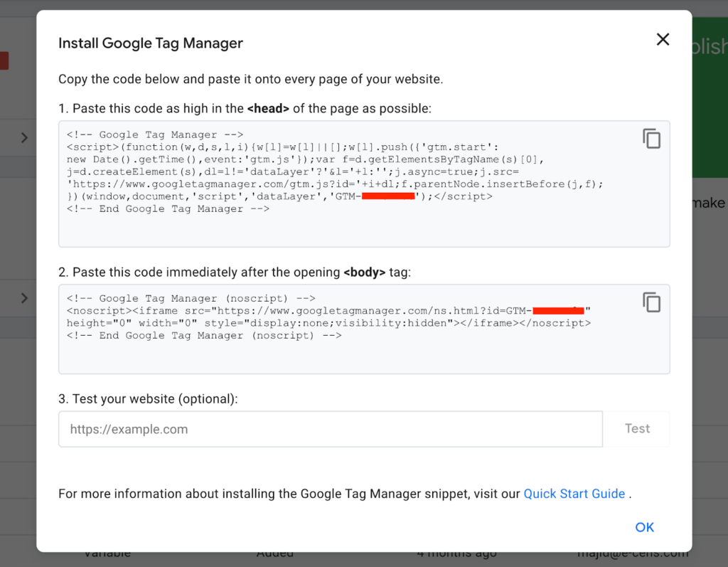Select the Variable row at bottom
The width and height of the screenshot is (728, 567).
coord(107,552)
